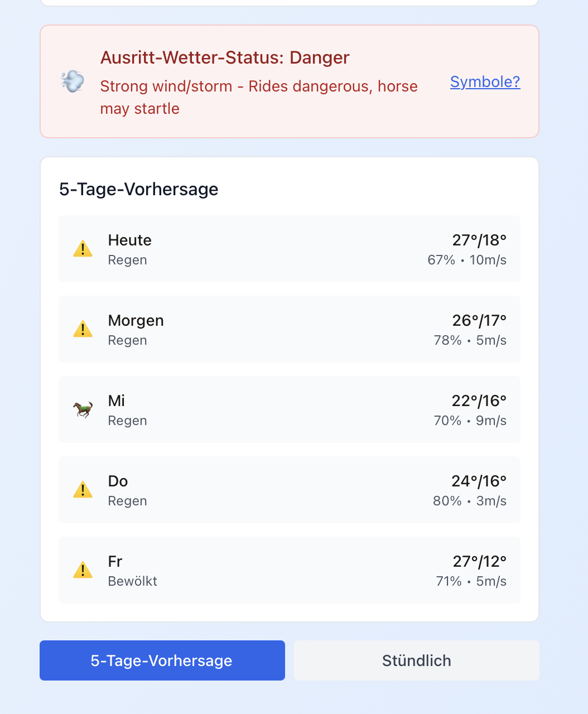Viewport: 588px width, 714px height.
Task: Select the Do forecast row
Action: 289,490
